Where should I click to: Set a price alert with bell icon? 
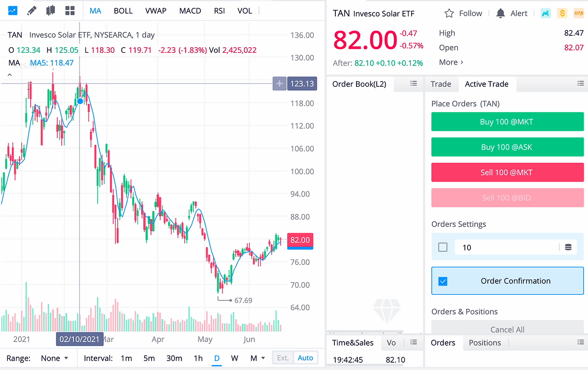[501, 13]
